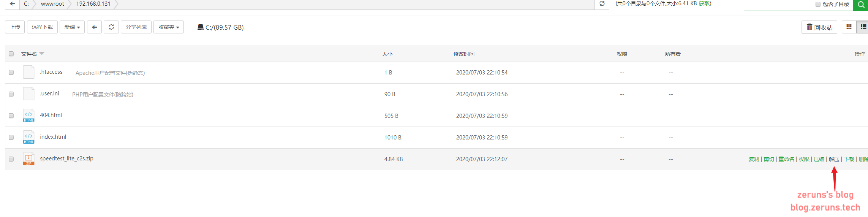Expand the New (新建) dropdown
Viewport: 868px width, 217px height.
click(x=72, y=27)
